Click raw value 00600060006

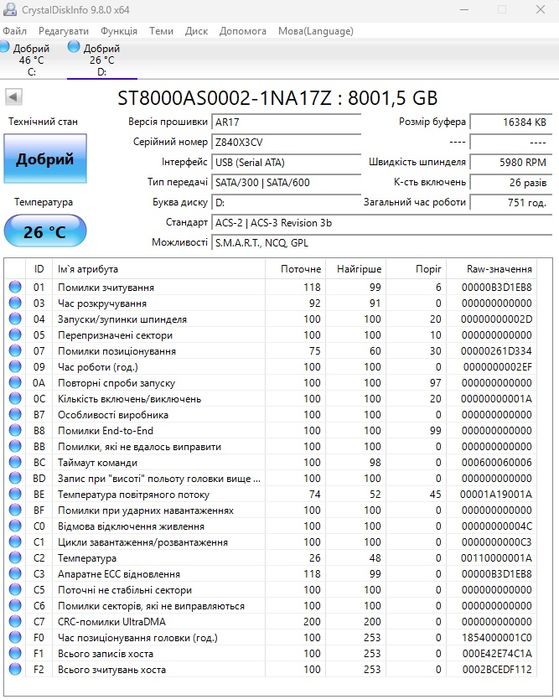pyautogui.click(x=496, y=462)
